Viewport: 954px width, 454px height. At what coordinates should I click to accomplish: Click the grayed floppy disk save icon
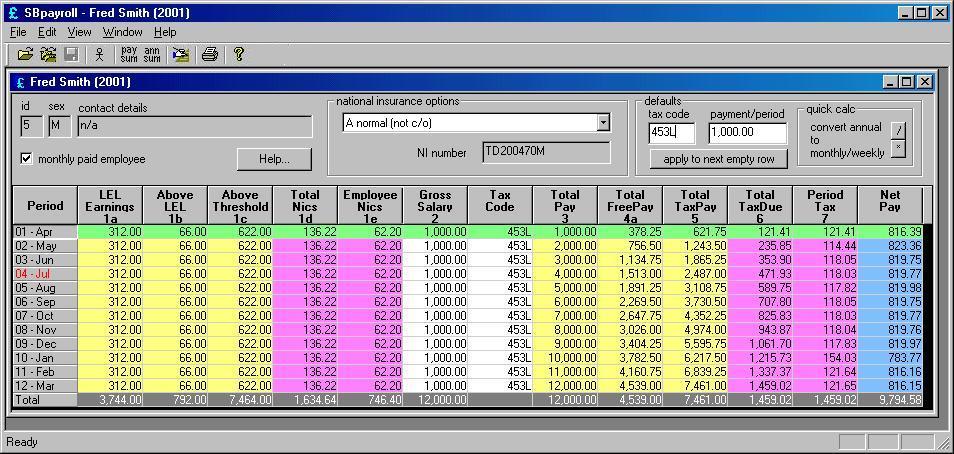pyautogui.click(x=71, y=55)
